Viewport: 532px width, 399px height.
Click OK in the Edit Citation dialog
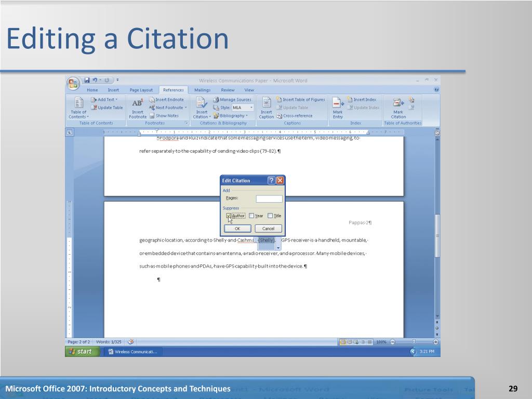click(x=237, y=229)
